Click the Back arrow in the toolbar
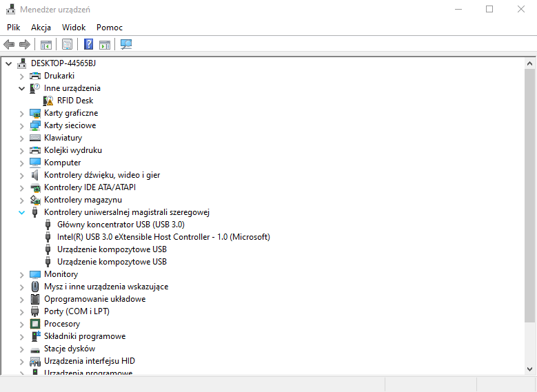Viewport: 537px width, 392px height. (x=9, y=45)
